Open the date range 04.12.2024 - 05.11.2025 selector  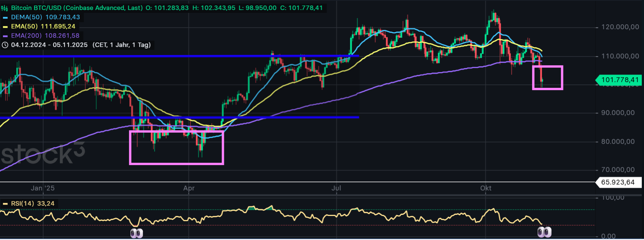point(49,45)
